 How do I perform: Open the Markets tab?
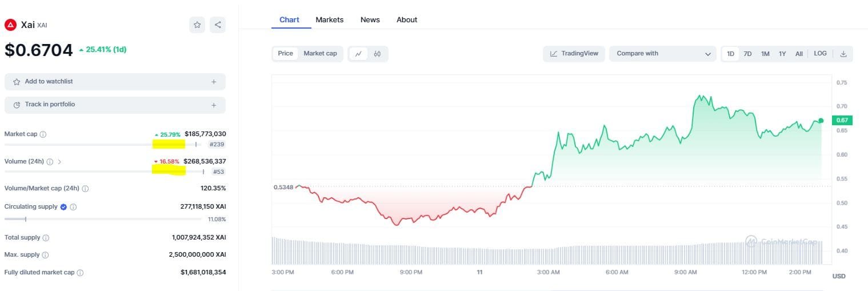[330, 20]
